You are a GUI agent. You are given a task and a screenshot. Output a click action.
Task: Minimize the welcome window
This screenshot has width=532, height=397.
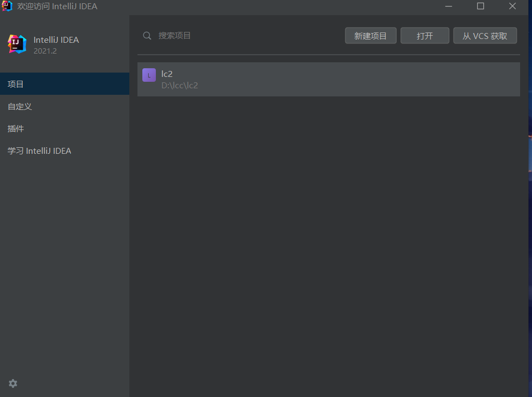(449, 6)
